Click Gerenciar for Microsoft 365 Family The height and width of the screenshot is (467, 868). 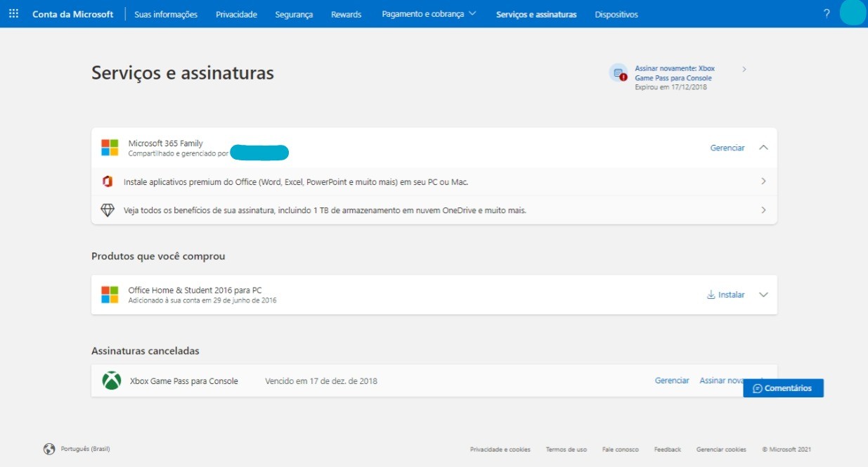(727, 148)
